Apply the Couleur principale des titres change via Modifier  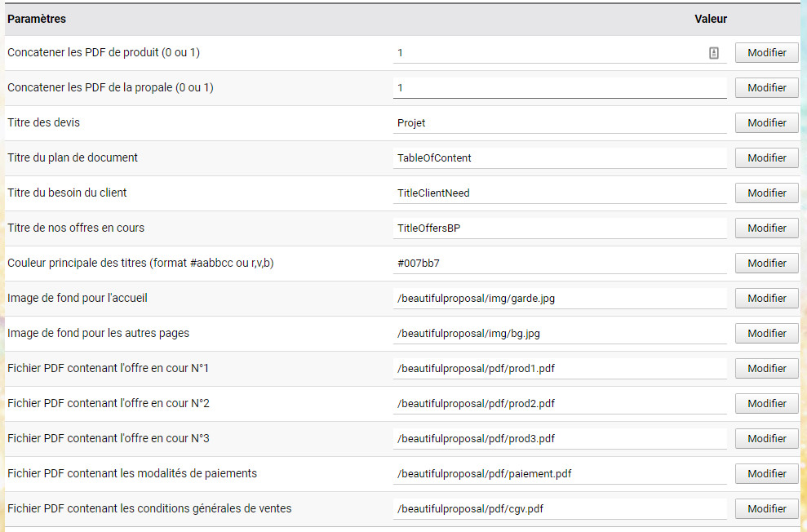(767, 263)
